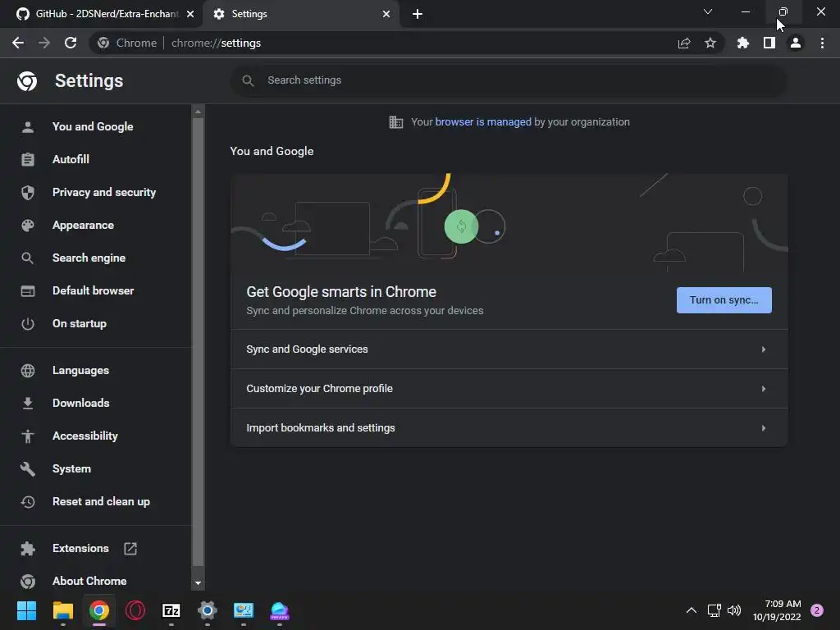Open Languages settings
This screenshot has height=630, width=840.
(x=80, y=370)
